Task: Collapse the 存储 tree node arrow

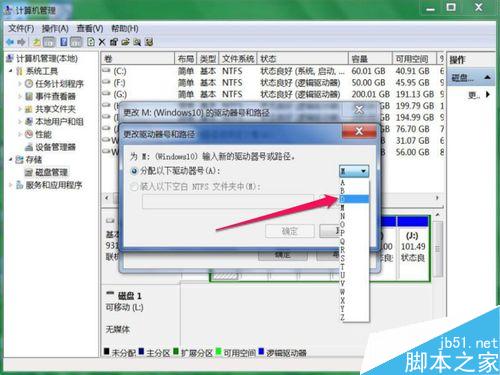Action: point(11,159)
